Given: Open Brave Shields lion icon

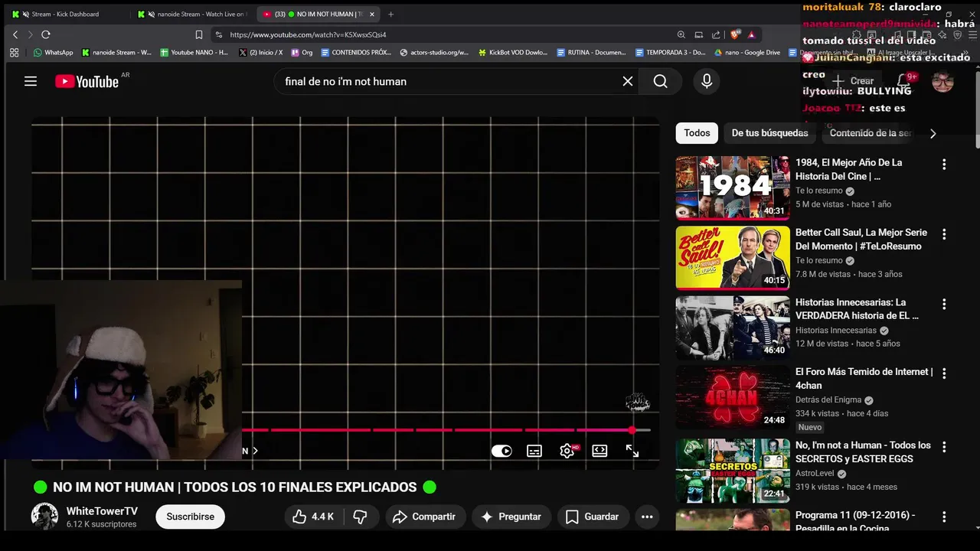Looking at the screenshot, I should point(735,34).
